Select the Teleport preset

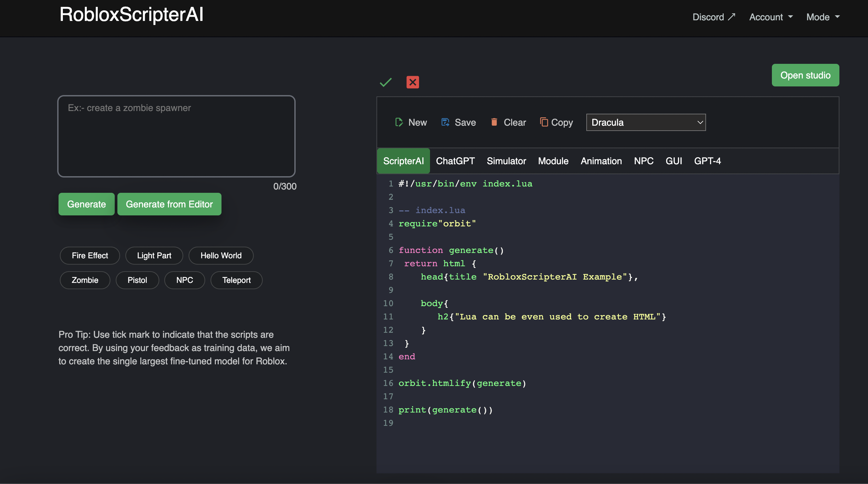point(236,280)
